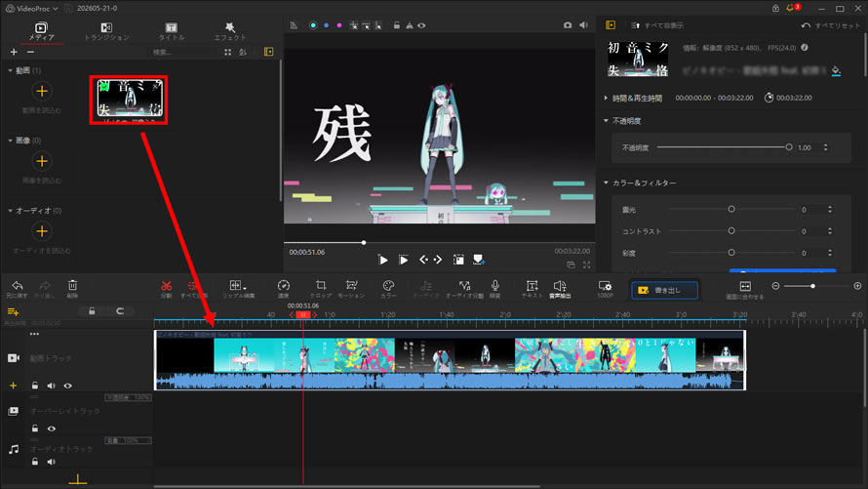Collapse the オーディオ (Audio) media group
This screenshot has width=868, height=489.
(10, 211)
